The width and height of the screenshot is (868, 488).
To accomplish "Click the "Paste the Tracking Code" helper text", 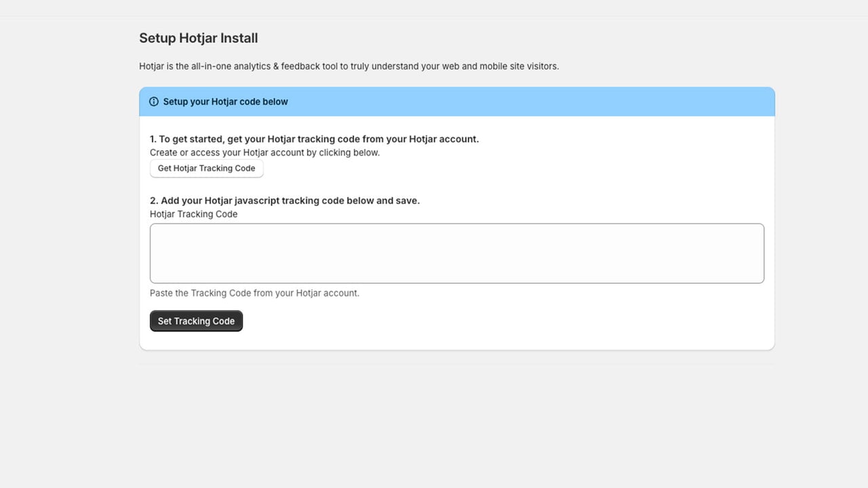I will click(254, 293).
